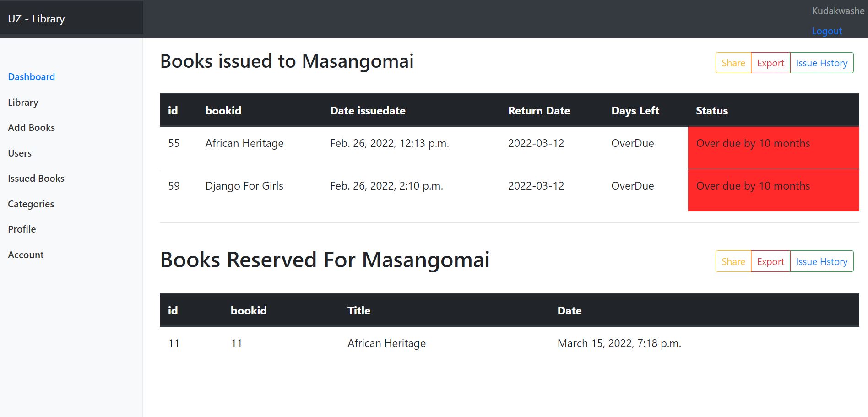Open Issue History for issued books
The image size is (868, 417).
[822, 63]
